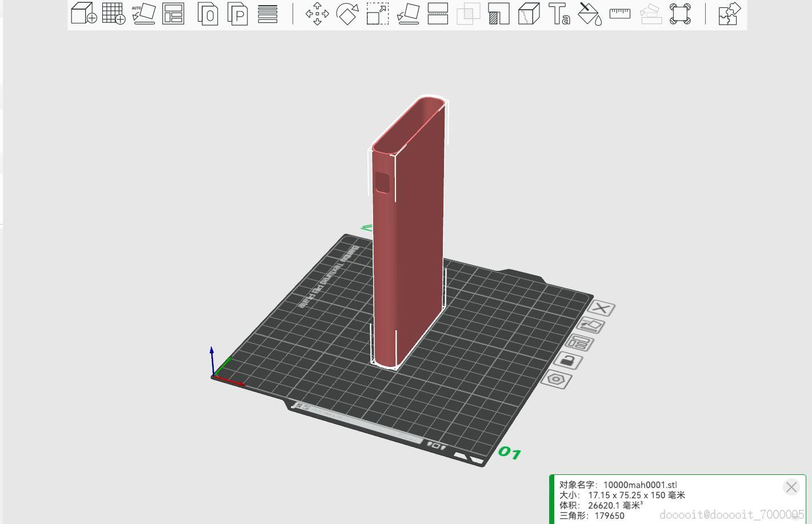Open the Mesh Boolean tool

pyautogui.click(x=469, y=14)
